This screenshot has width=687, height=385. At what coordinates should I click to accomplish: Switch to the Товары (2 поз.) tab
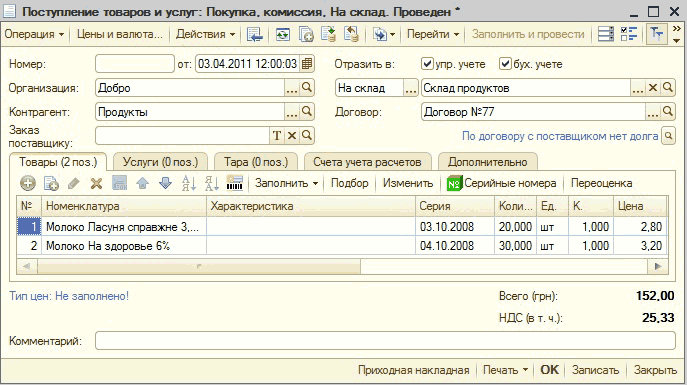(x=58, y=162)
